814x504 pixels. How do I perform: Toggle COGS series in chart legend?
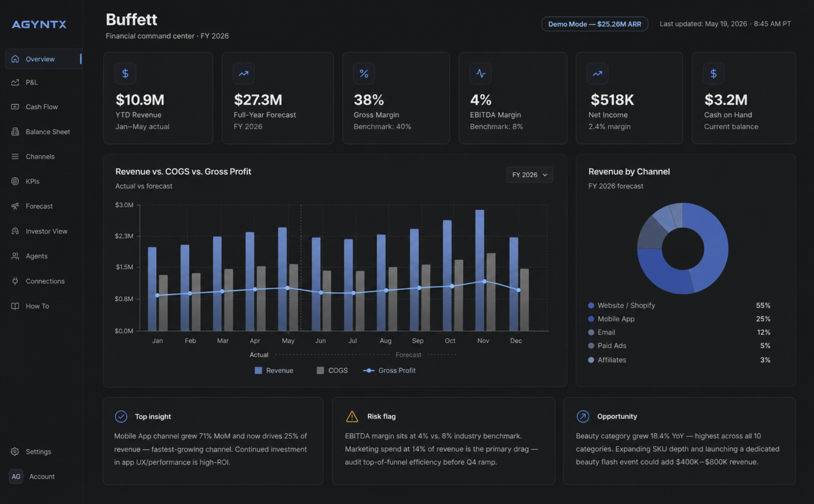click(x=332, y=370)
